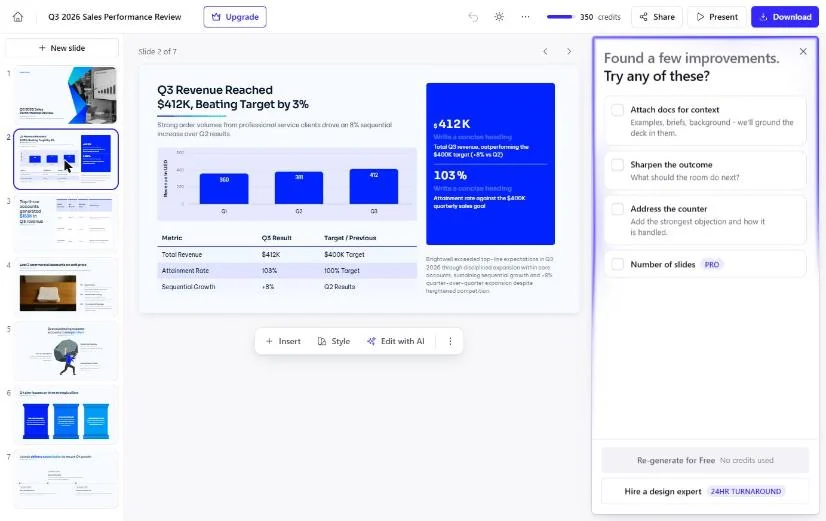
Task: Open the top bar three-dot menu
Action: 525,17
